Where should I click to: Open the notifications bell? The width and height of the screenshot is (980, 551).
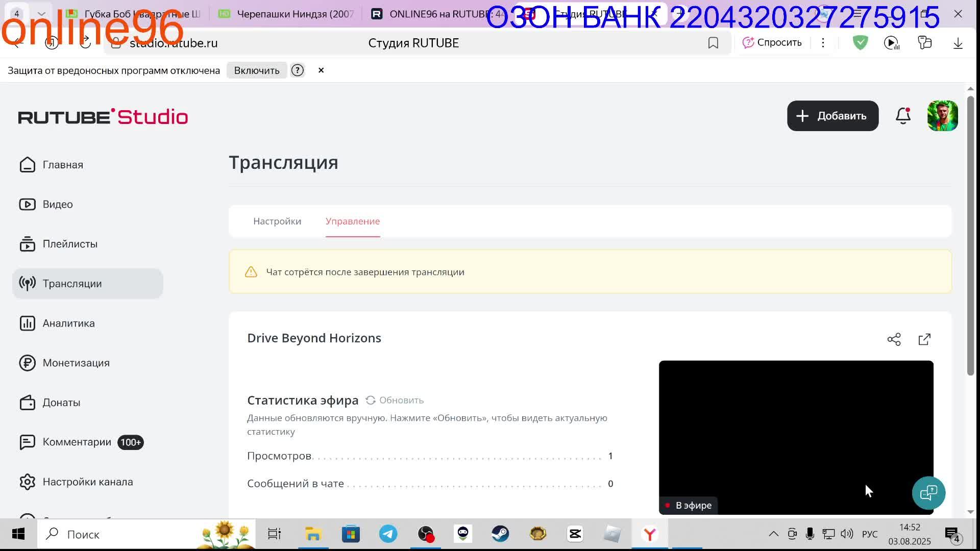point(903,116)
